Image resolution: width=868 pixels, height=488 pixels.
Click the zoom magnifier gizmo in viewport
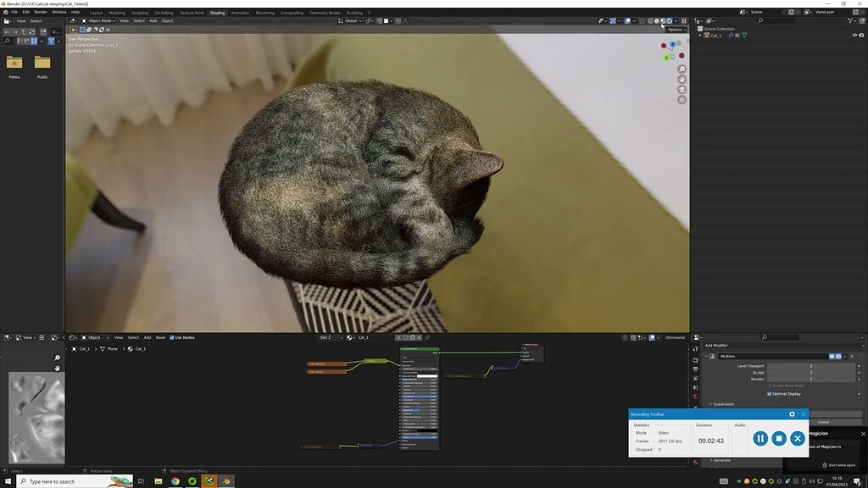[x=682, y=68]
